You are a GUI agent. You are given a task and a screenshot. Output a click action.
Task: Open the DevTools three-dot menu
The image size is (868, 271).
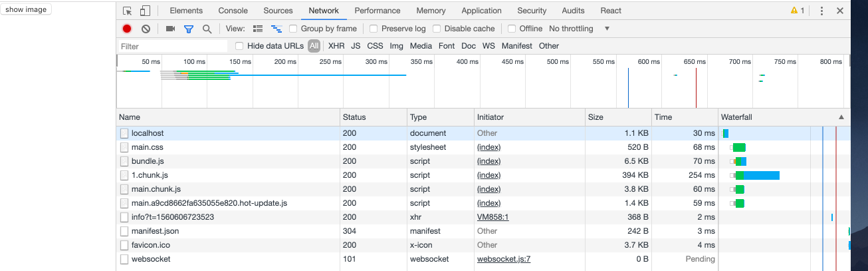click(822, 11)
